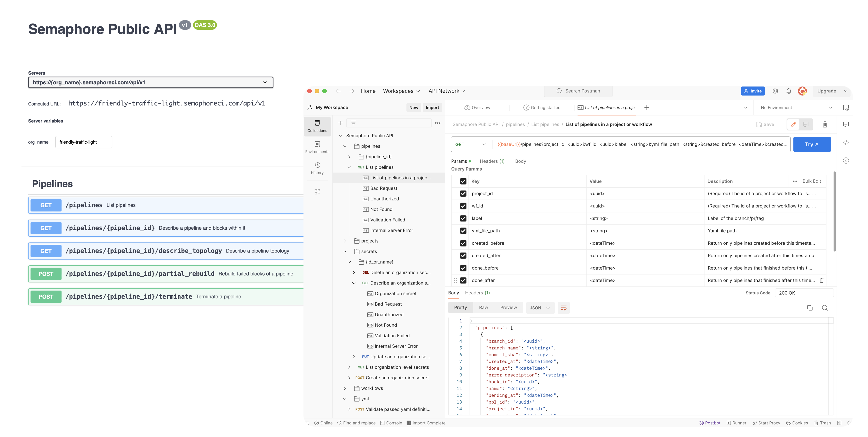Click the comment mode icon beside pencil
The image size is (868, 437).
[806, 125]
